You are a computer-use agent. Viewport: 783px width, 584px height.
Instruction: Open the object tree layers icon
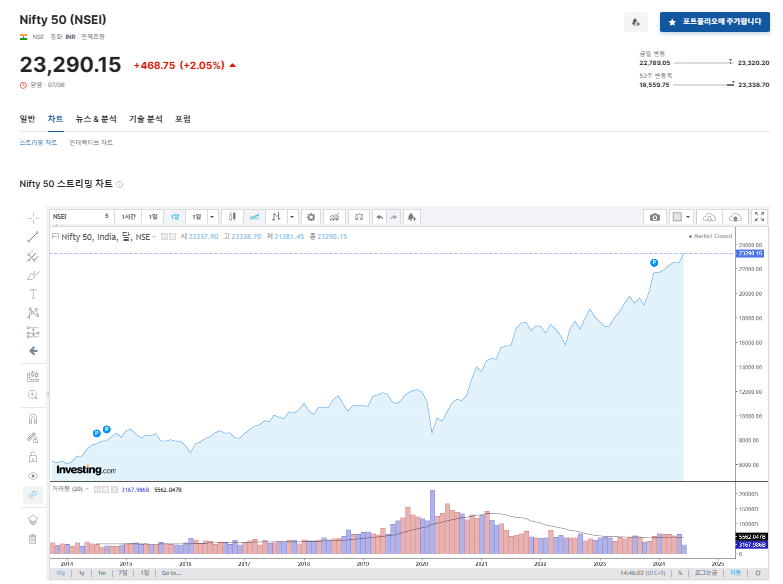coord(33,520)
